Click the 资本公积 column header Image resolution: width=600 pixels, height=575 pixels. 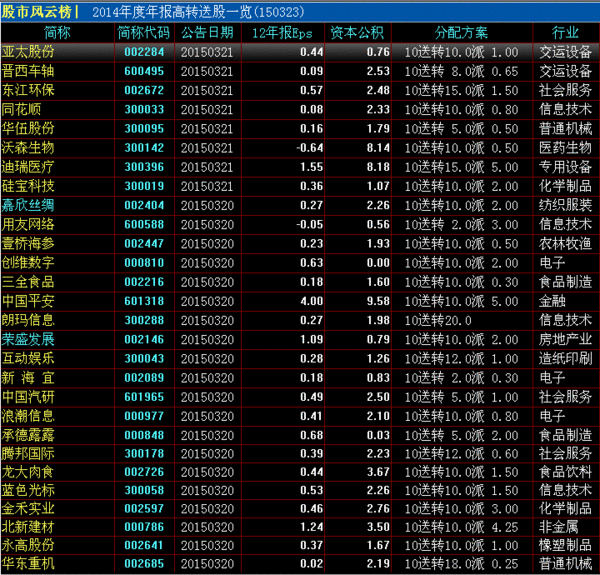357,33
